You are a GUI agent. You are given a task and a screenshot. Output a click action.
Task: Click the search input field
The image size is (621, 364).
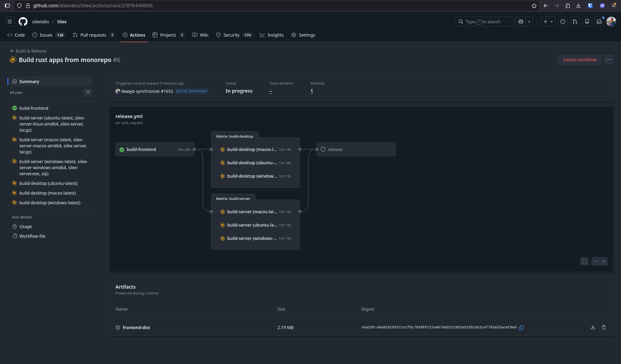484,22
